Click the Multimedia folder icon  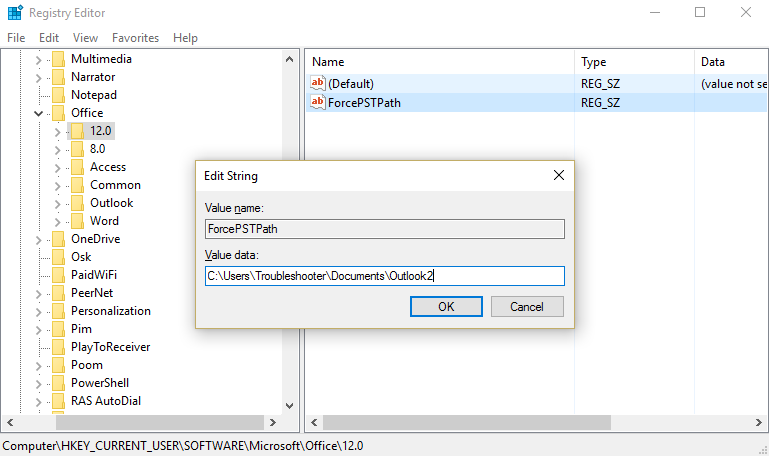(x=59, y=59)
